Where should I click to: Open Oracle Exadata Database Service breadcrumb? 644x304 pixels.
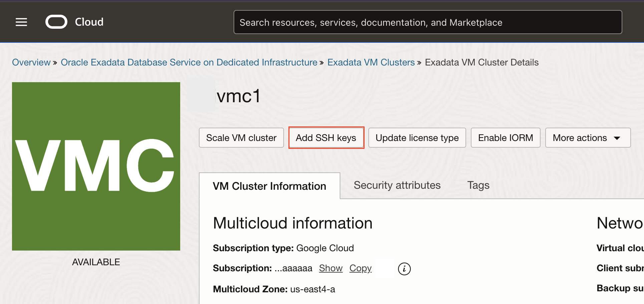coord(189,62)
